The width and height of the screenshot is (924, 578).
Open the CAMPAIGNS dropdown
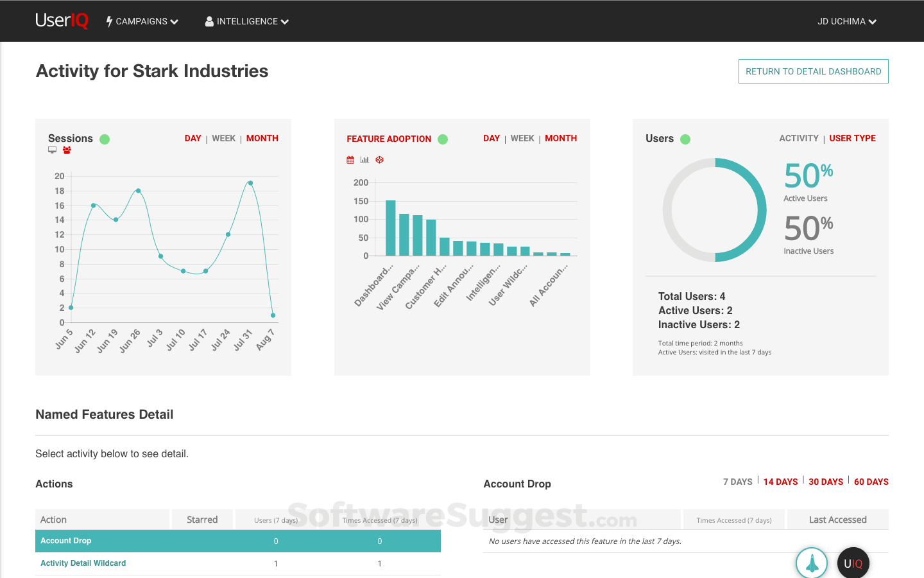142,21
